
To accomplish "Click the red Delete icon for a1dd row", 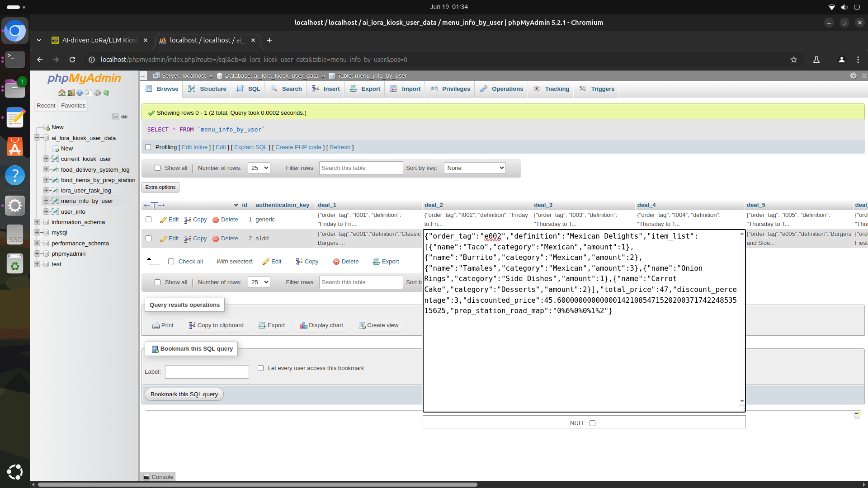I will [x=216, y=239].
